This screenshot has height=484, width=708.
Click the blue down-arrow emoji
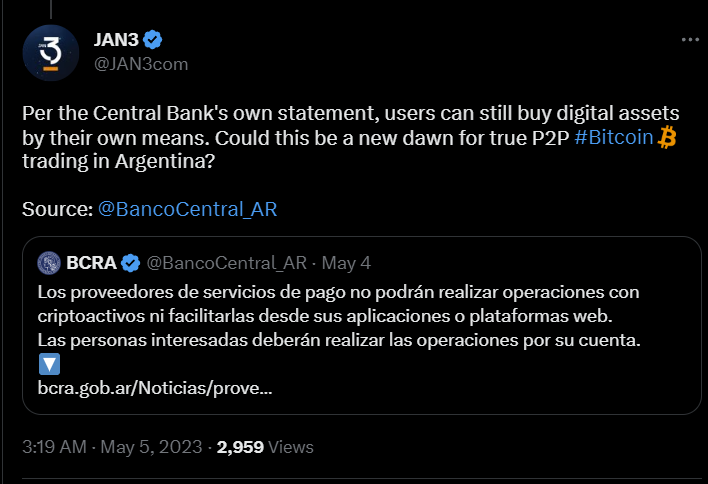(x=48, y=364)
